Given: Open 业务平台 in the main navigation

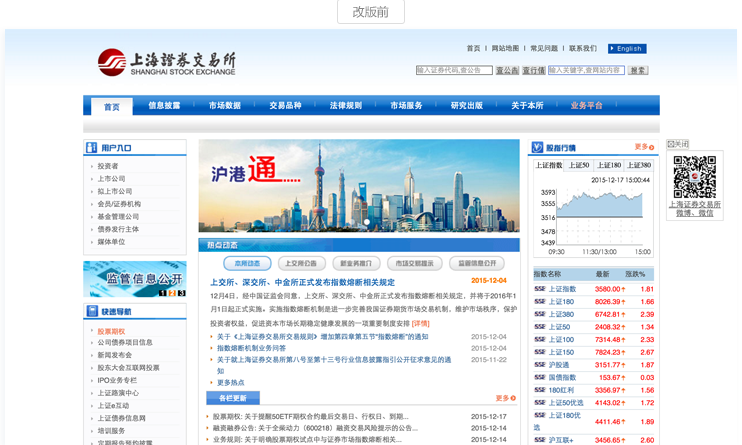Looking at the screenshot, I should click(586, 106).
